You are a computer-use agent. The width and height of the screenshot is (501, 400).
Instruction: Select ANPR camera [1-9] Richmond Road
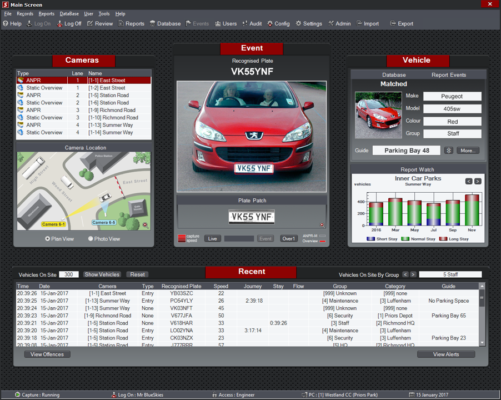84,110
